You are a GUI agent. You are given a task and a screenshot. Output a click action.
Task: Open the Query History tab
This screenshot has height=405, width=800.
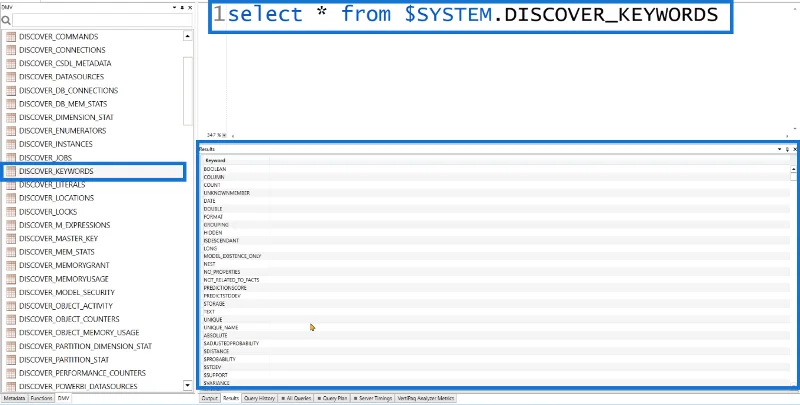[x=260, y=398]
